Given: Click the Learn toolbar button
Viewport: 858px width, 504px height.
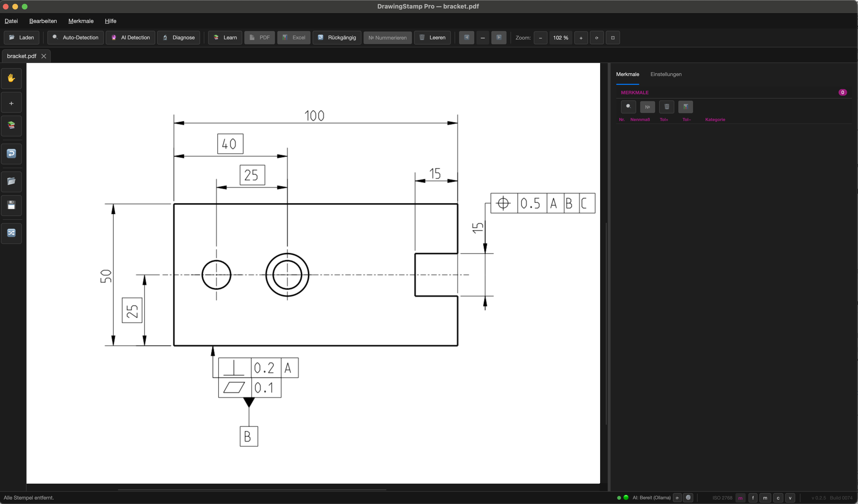Looking at the screenshot, I should coord(225,37).
